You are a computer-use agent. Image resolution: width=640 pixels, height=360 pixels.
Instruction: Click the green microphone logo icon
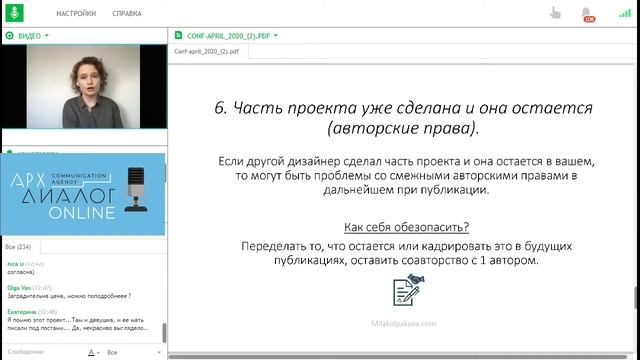point(14,13)
